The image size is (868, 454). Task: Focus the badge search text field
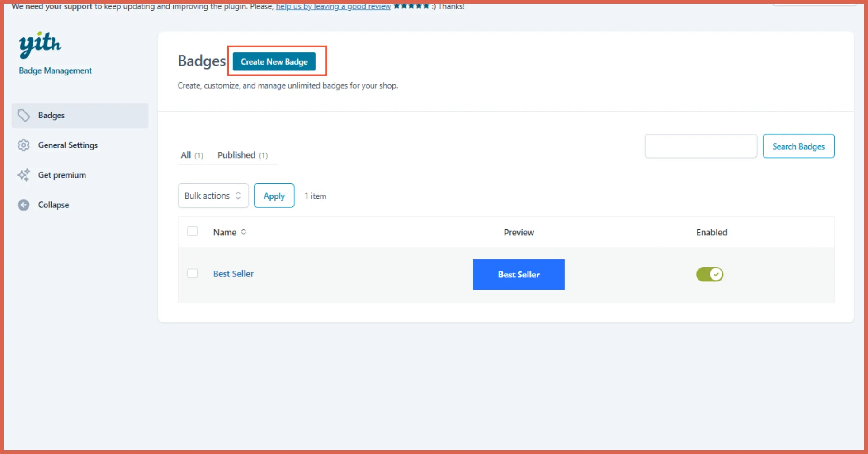[700, 146]
